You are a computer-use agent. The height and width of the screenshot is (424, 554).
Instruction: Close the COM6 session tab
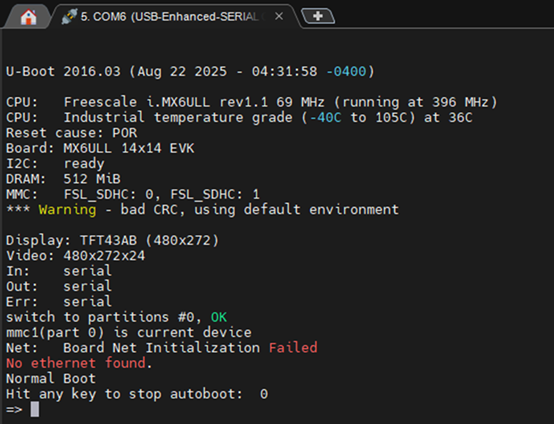[279, 16]
